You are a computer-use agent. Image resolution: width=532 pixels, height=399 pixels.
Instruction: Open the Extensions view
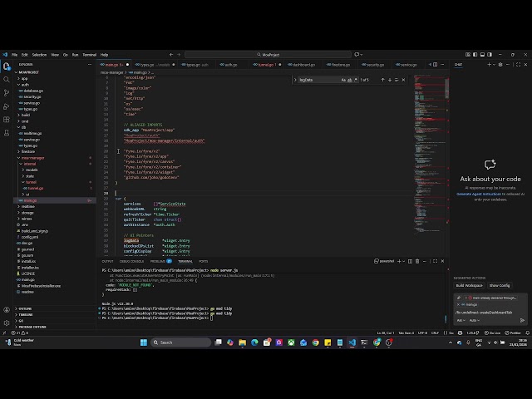(7, 120)
